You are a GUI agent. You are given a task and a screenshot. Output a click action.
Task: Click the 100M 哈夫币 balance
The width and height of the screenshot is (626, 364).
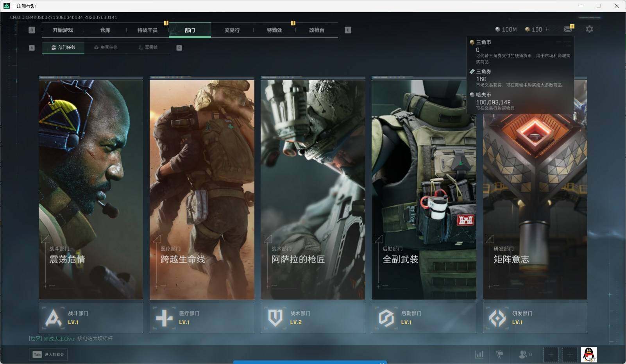click(x=506, y=29)
